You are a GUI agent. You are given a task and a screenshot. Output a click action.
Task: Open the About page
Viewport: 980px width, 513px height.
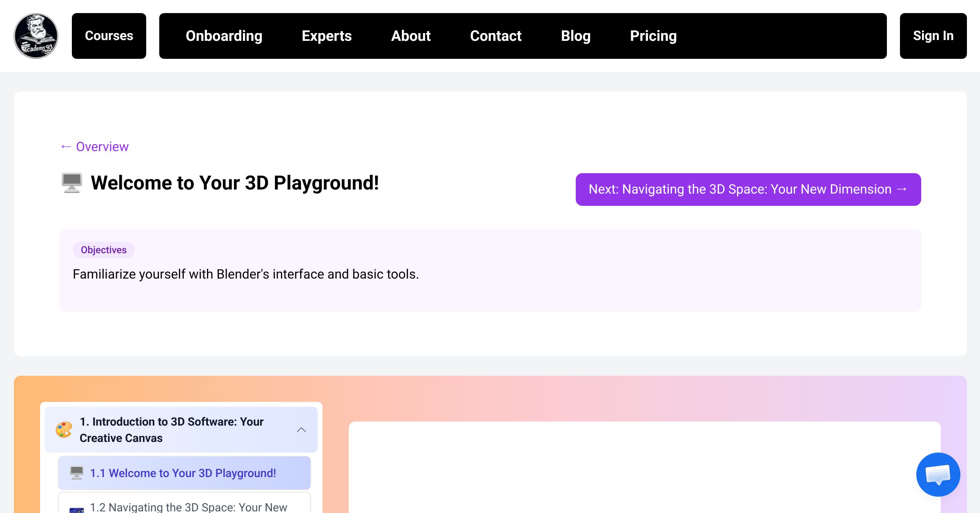(411, 36)
